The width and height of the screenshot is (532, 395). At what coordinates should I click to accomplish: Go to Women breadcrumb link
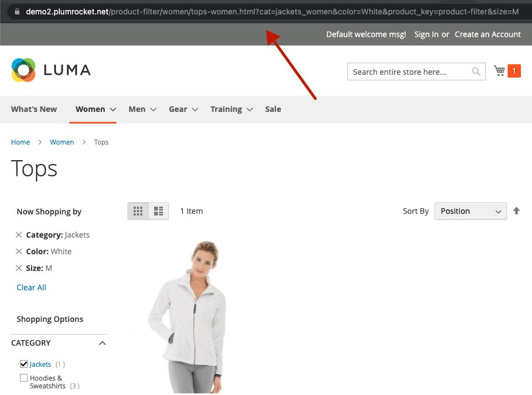click(x=62, y=142)
